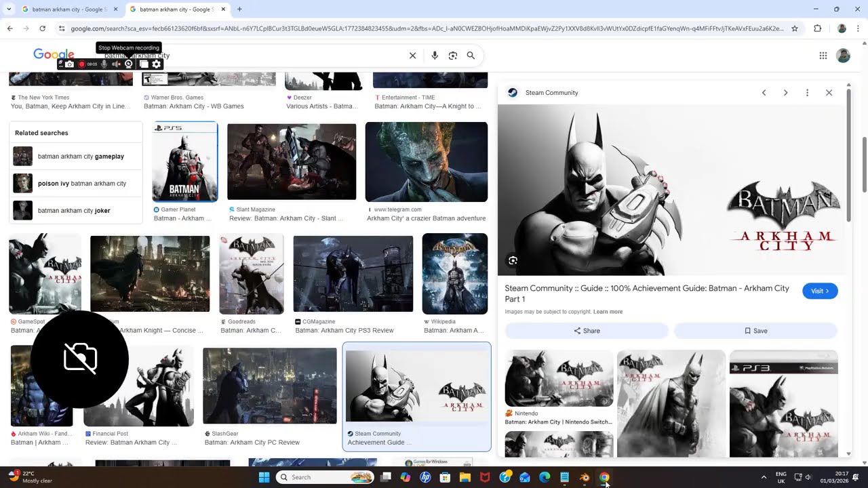Image resolution: width=868 pixels, height=488 pixels.
Task: Click Learn more copyright link
Action: (608, 312)
